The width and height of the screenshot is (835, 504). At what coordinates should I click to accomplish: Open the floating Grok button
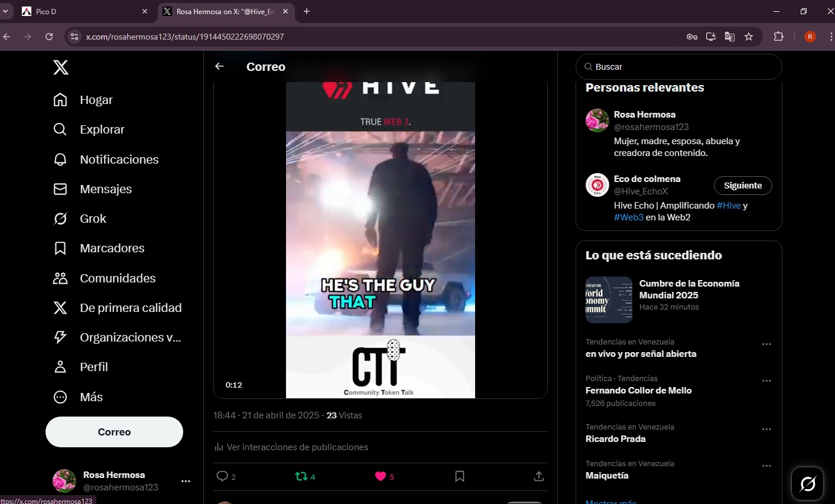(807, 484)
